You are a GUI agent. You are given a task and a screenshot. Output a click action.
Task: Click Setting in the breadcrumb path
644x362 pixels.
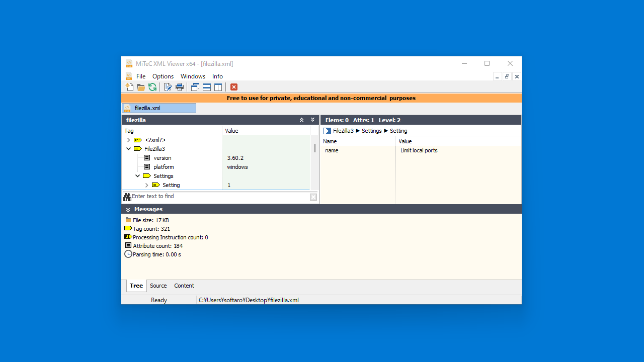point(398,131)
